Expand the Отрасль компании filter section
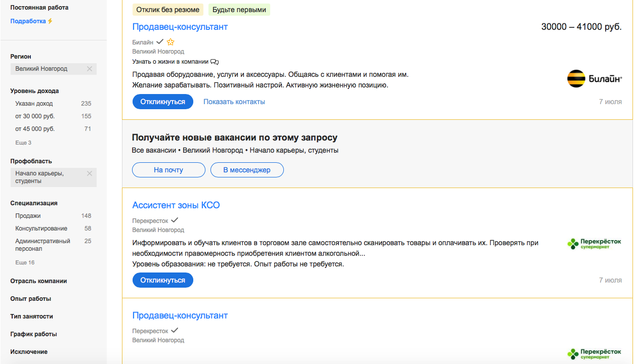The image size is (634, 364). pyautogui.click(x=38, y=281)
